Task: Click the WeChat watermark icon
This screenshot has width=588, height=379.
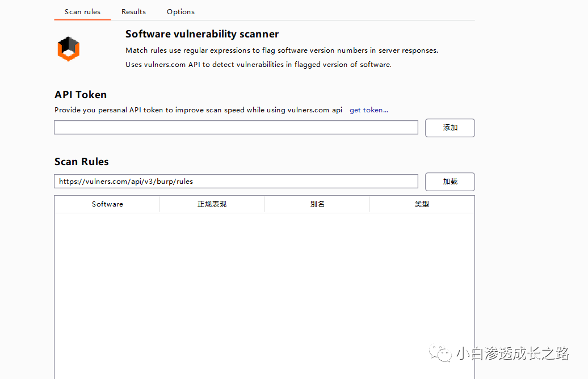Action: coord(439,353)
